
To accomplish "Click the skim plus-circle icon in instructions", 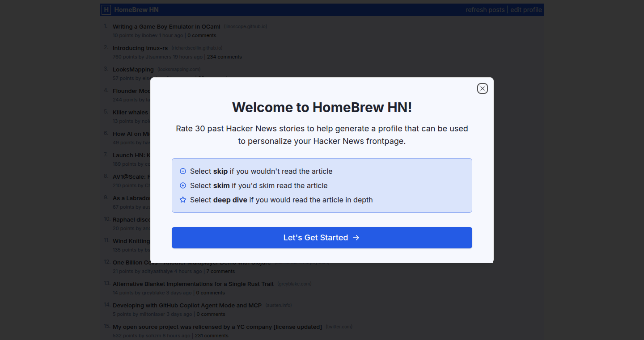I will 183,185.
